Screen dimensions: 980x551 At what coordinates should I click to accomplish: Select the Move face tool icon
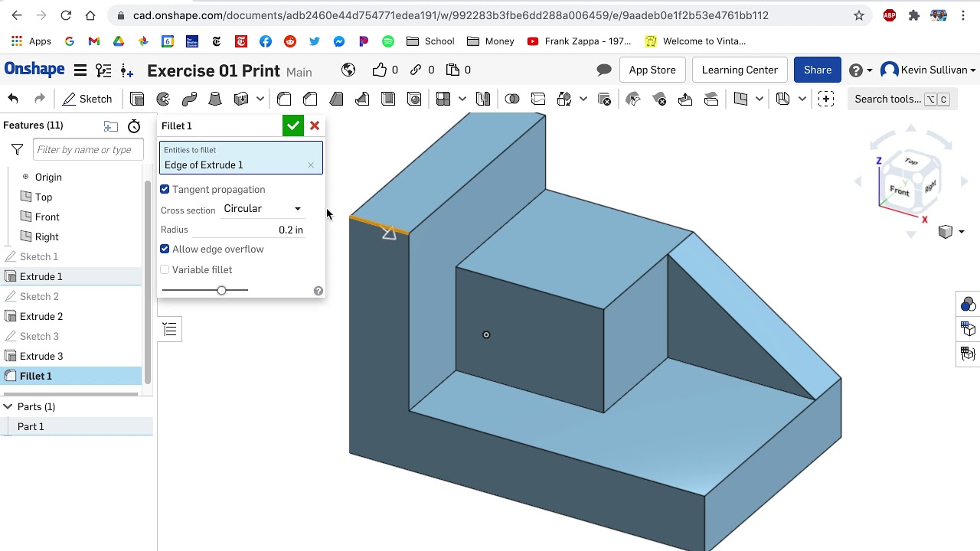pyautogui.click(x=685, y=99)
